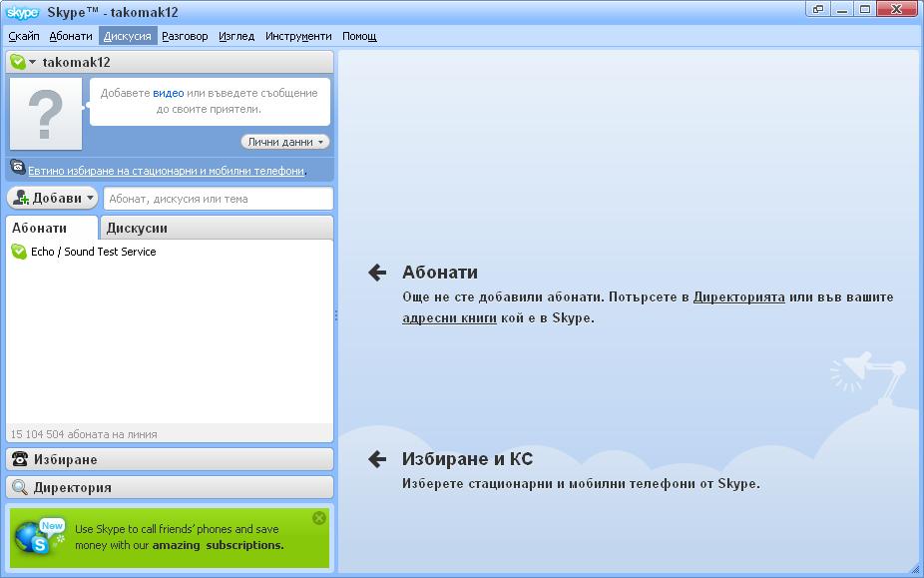The width and height of the screenshot is (924, 578).
Task: Click the 15 104 504 абоната на линия status text
Action: [x=84, y=434]
